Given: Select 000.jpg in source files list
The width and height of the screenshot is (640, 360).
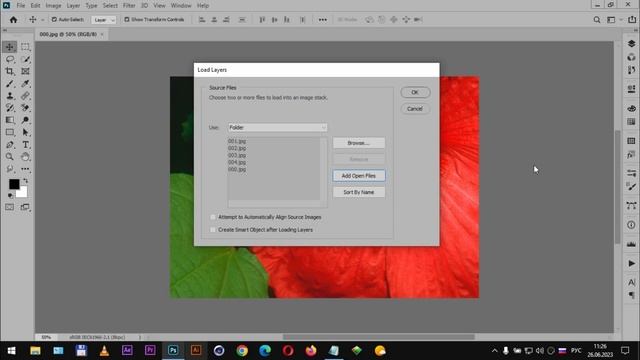Looking at the screenshot, I should point(237,169).
